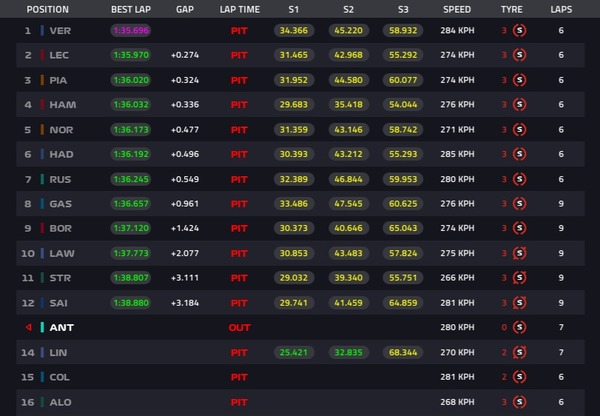The width and height of the screenshot is (600, 416).
Task: Click S1 time 34.366 for VER
Action: click(293, 31)
